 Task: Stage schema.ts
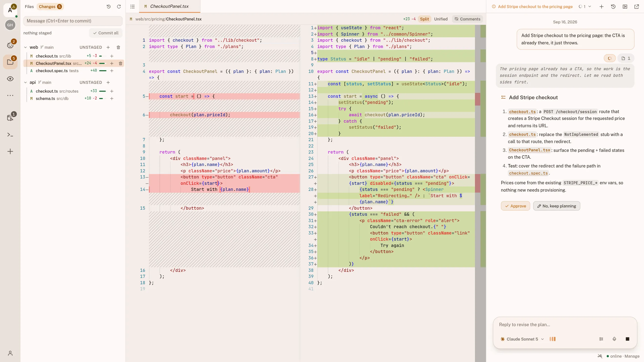pos(112,99)
